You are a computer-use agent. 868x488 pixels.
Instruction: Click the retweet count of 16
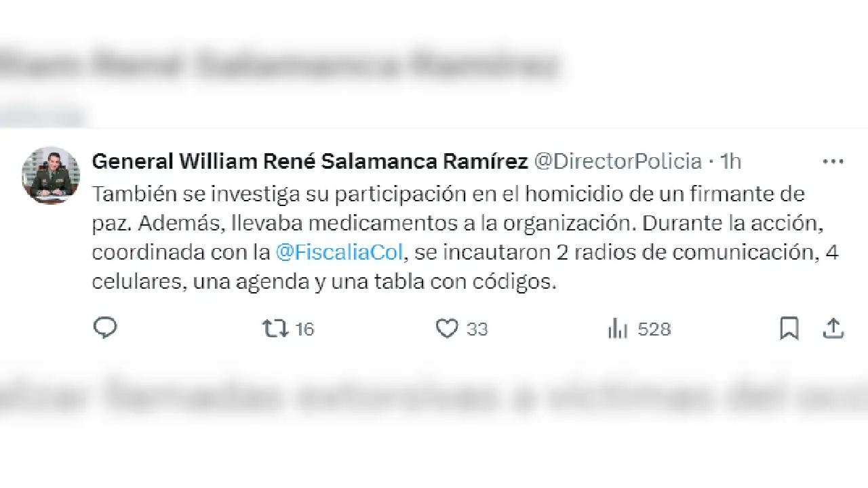tap(305, 329)
